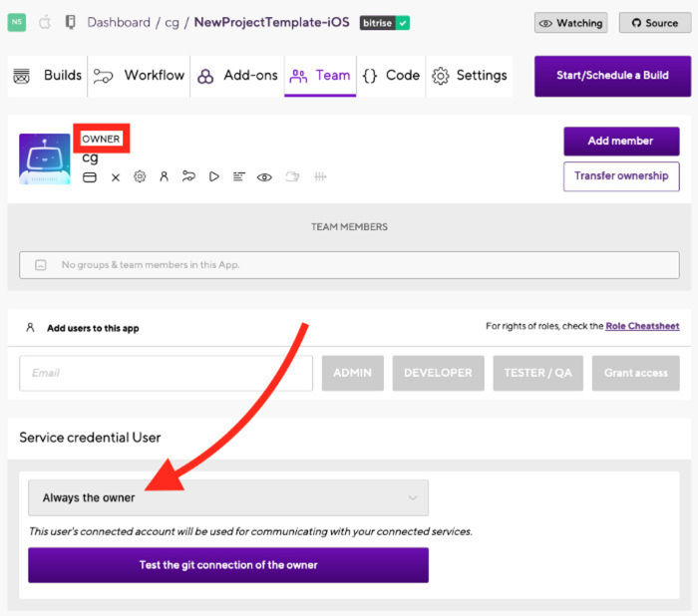Toggle the Watching button
The height and width of the screenshot is (616, 698).
pos(570,23)
